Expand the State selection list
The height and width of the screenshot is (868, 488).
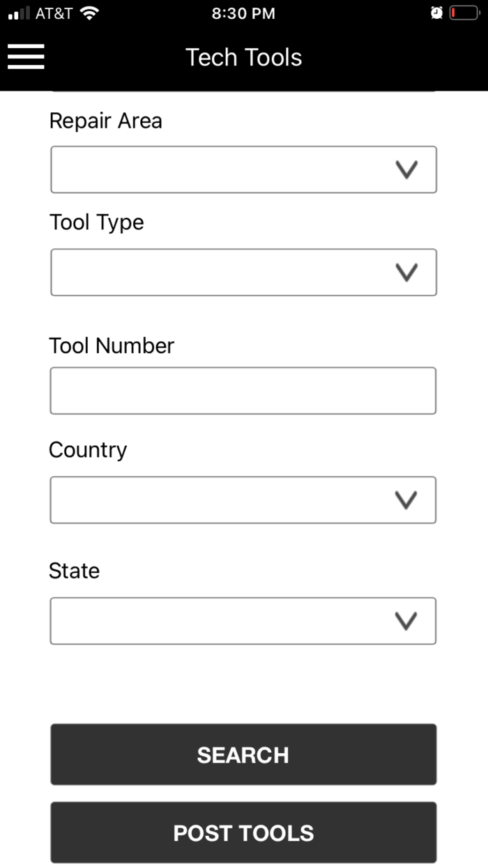[243, 620]
